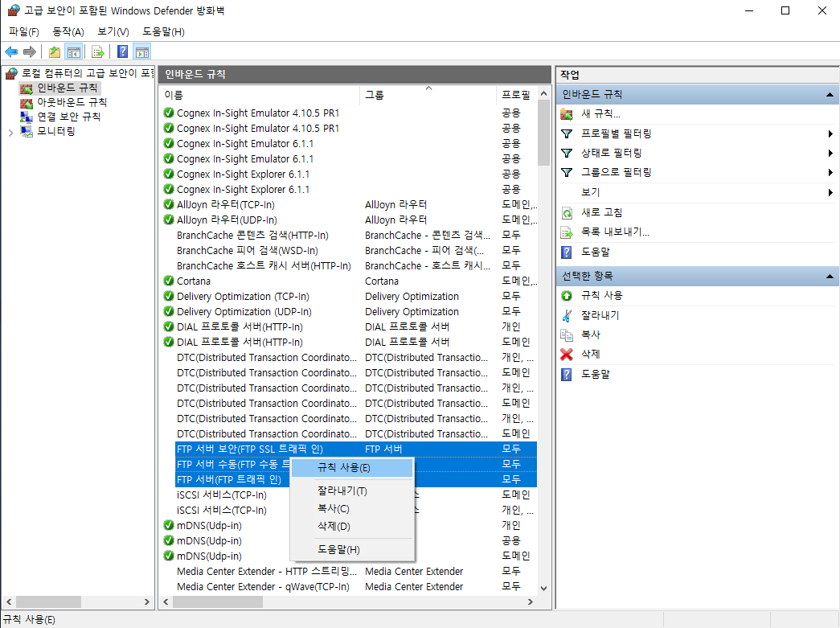840x628 pixels.
Task: Click the tree pane scroll right arrow
Action: click(x=147, y=602)
